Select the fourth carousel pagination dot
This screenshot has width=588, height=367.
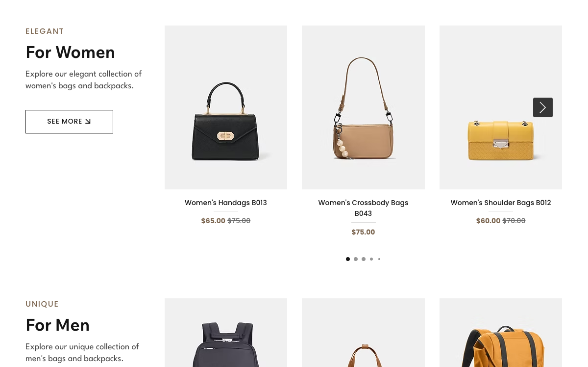coord(371,259)
